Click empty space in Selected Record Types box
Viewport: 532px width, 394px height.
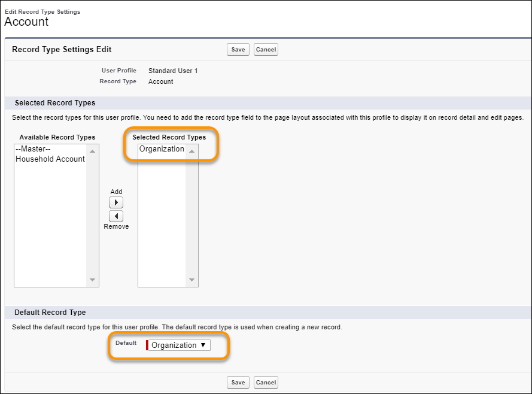click(x=162, y=228)
